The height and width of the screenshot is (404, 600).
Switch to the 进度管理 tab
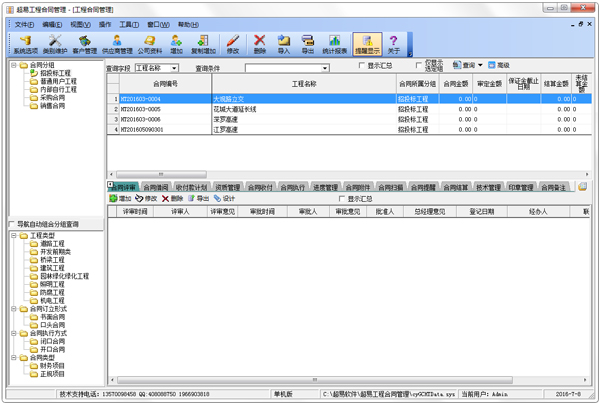326,187
